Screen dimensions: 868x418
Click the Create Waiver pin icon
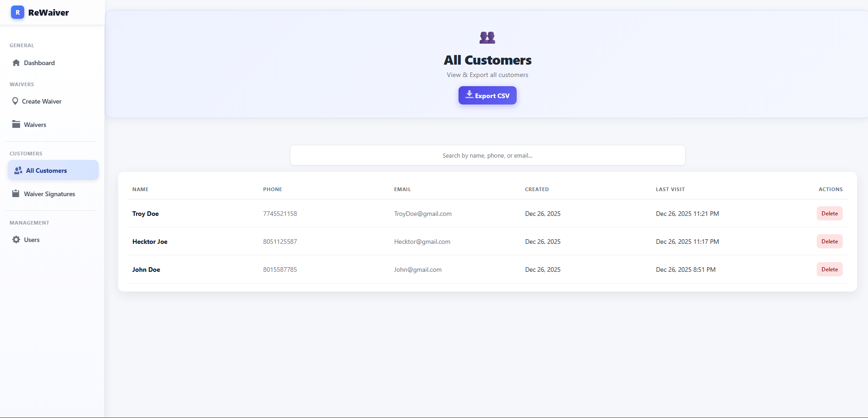pyautogui.click(x=15, y=101)
